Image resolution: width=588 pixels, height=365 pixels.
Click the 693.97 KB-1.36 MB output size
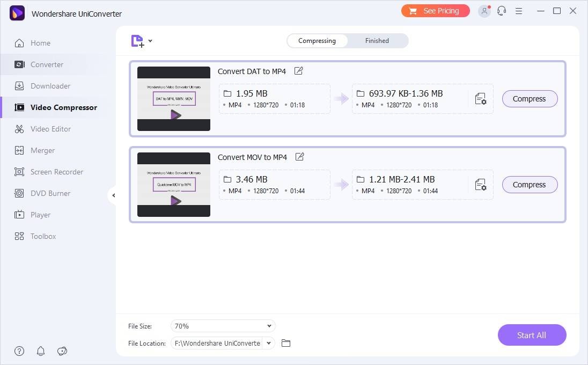point(406,93)
